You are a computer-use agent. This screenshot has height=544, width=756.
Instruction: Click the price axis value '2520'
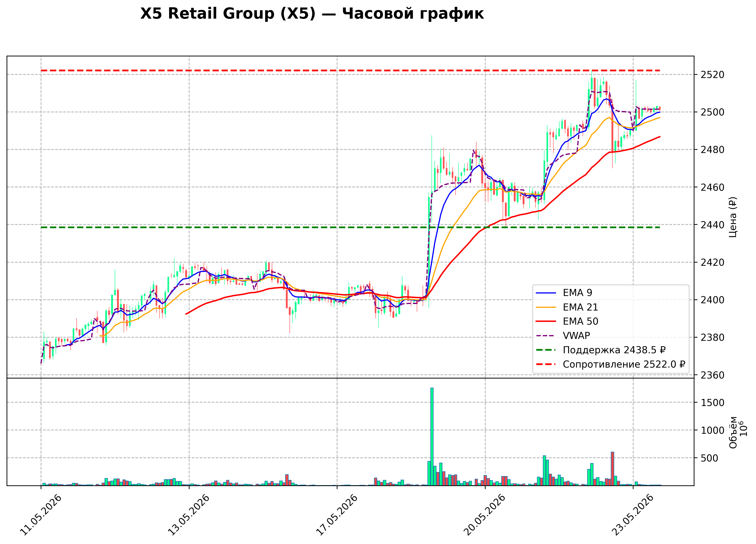click(x=713, y=75)
